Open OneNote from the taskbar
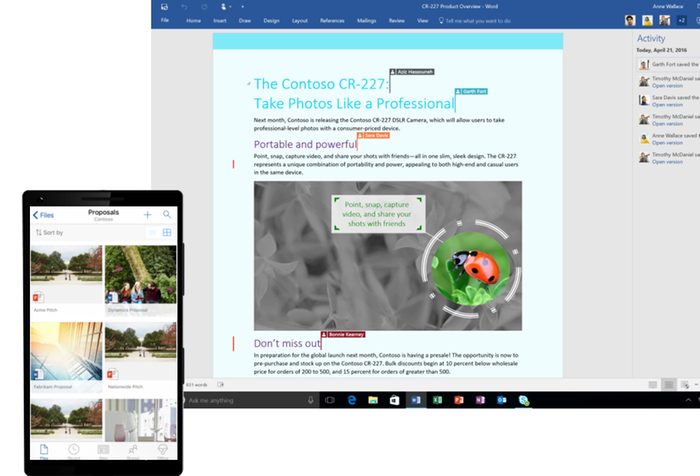This screenshot has width=700, height=476. click(480, 400)
